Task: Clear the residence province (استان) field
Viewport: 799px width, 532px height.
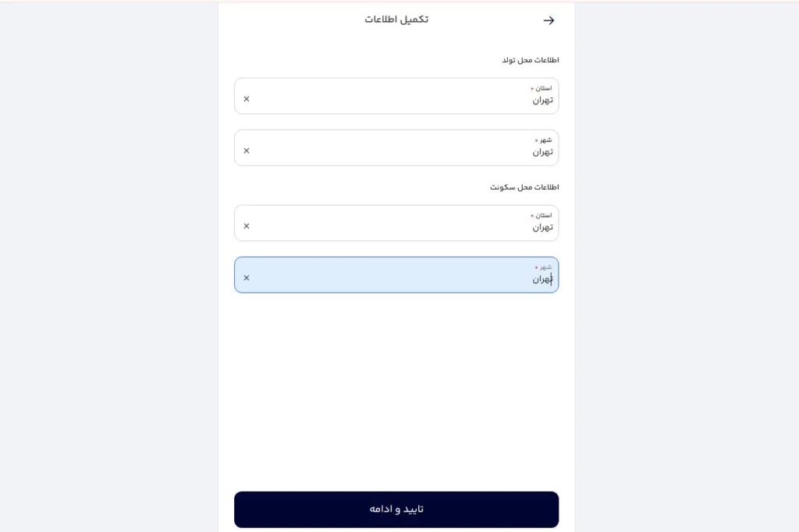Action: point(247,226)
